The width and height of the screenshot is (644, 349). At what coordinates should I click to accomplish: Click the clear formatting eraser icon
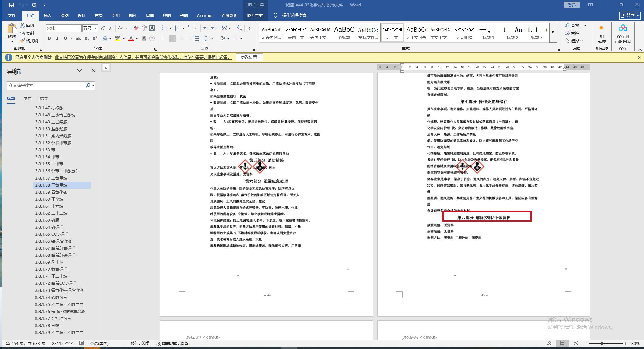pos(136,28)
